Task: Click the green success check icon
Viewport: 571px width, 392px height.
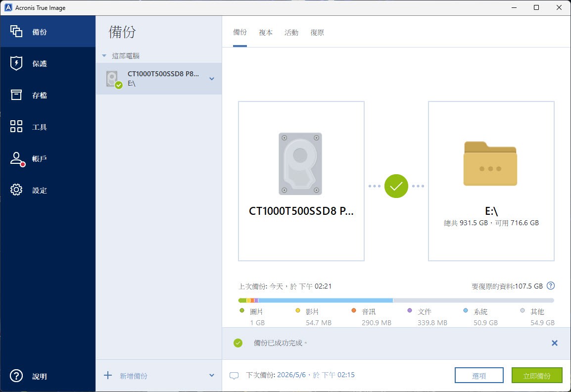Action: click(x=238, y=343)
